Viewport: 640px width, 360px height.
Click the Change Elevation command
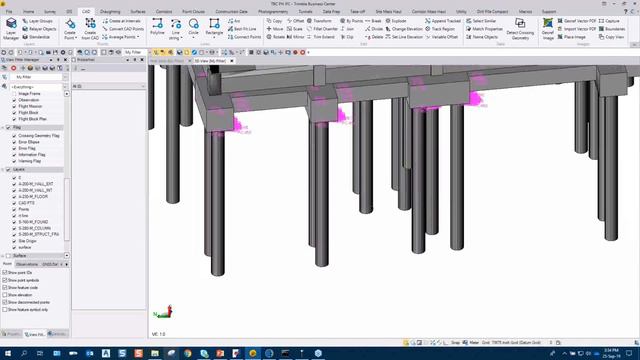tap(404, 29)
